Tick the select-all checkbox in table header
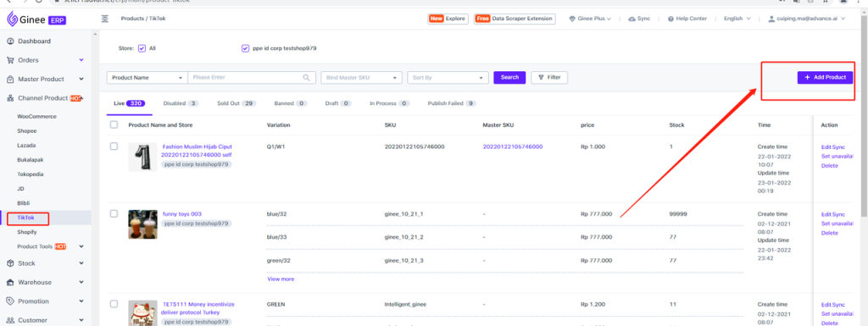 point(114,124)
